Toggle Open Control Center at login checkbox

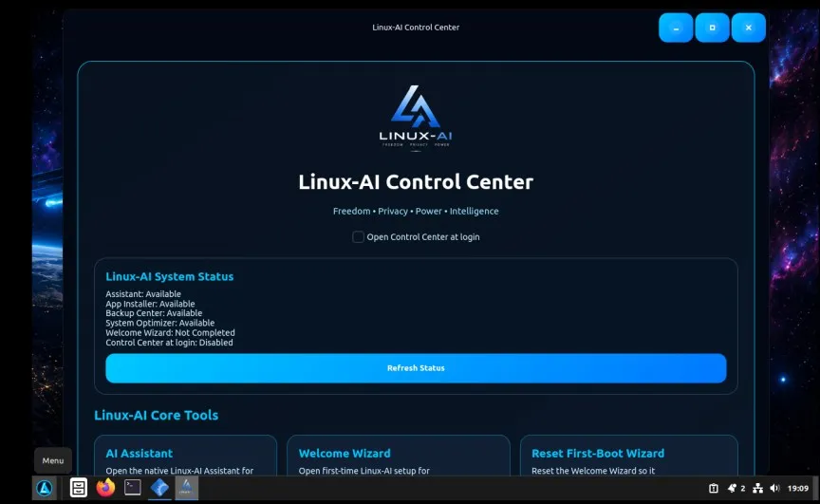pos(358,237)
